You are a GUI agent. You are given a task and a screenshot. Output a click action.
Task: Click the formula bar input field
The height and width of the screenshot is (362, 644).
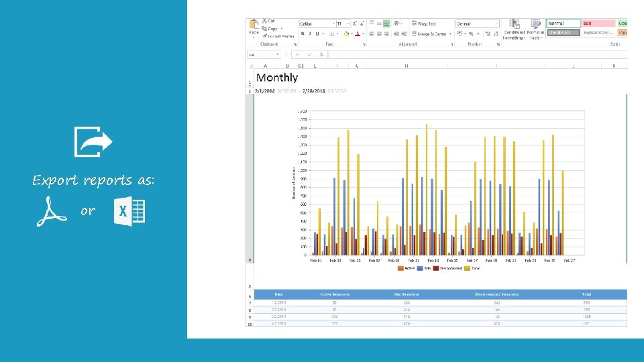pyautogui.click(x=478, y=54)
